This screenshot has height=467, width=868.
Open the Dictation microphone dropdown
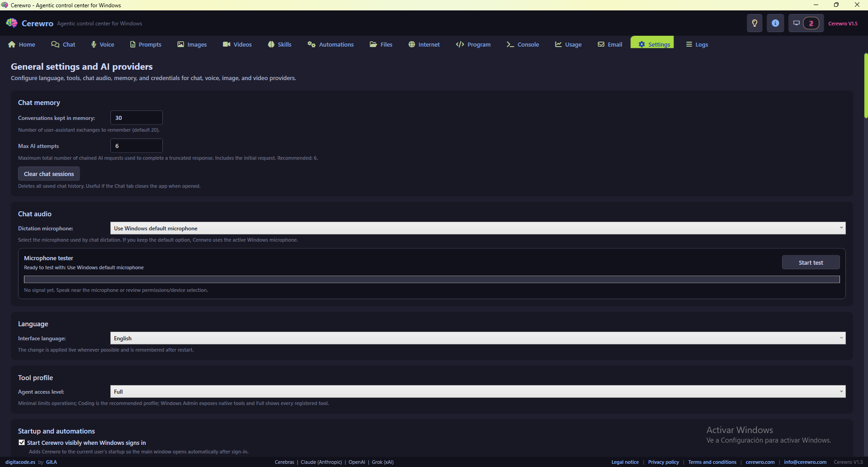[477, 228]
